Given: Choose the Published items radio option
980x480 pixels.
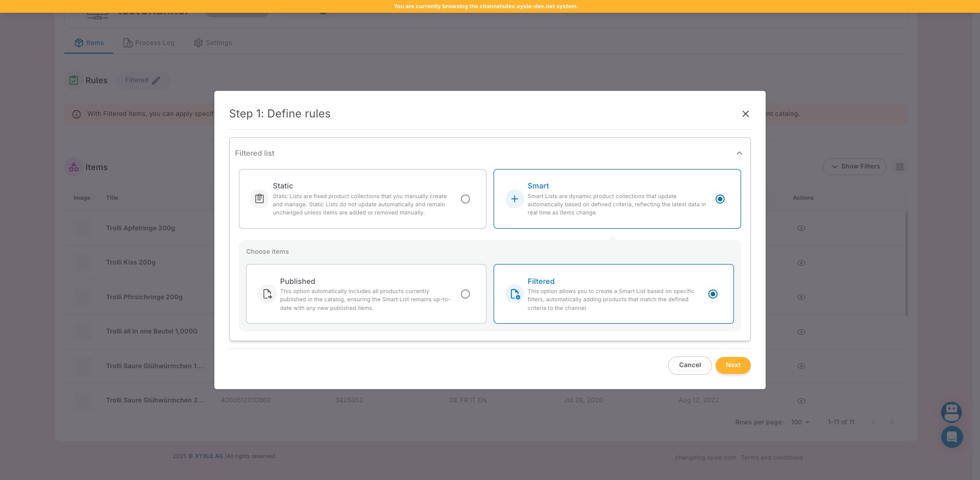Looking at the screenshot, I should click(x=465, y=294).
